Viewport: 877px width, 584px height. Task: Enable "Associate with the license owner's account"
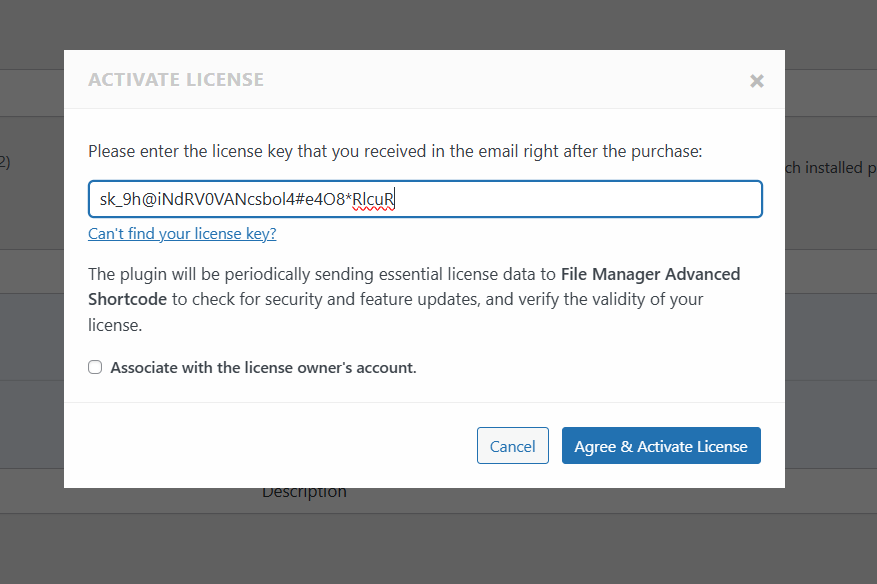[x=95, y=367]
